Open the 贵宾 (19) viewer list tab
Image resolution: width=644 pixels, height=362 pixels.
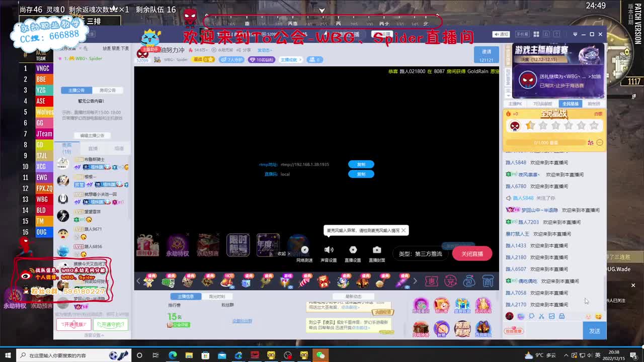pyautogui.click(x=66, y=148)
